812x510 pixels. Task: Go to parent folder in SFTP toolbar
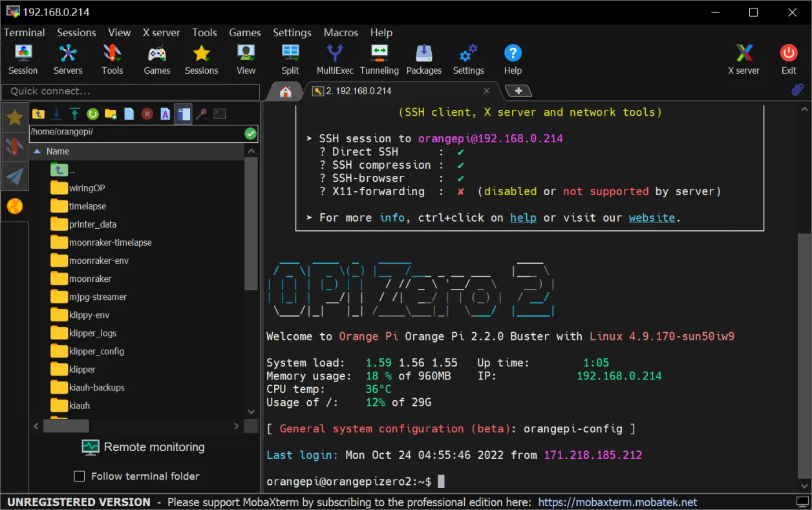39,114
